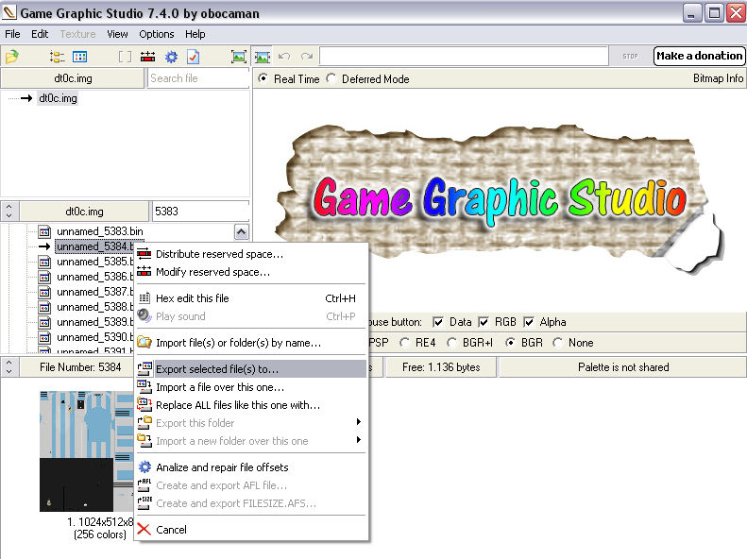Select dt0c.img in the upper tree

click(58, 98)
